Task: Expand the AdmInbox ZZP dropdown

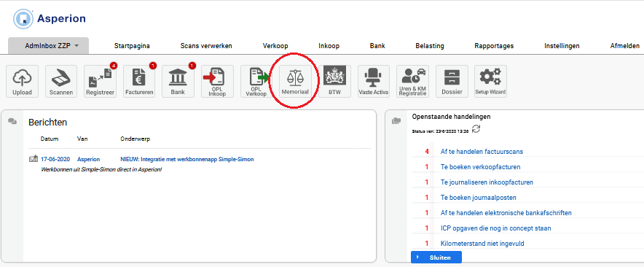Action: (x=49, y=46)
